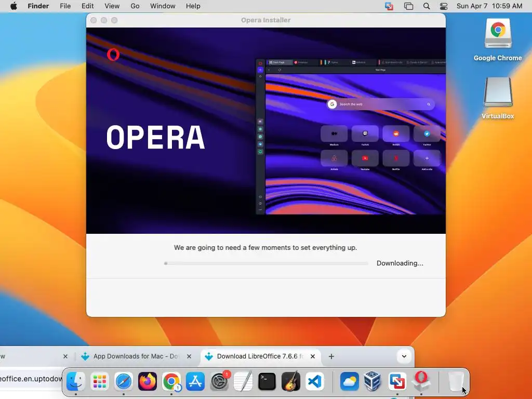The height and width of the screenshot is (399, 532).
Task: Open the View menu
Action: click(x=112, y=6)
